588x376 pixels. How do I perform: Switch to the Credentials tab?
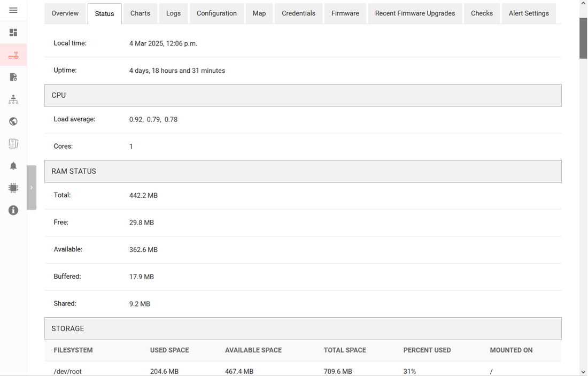point(298,13)
